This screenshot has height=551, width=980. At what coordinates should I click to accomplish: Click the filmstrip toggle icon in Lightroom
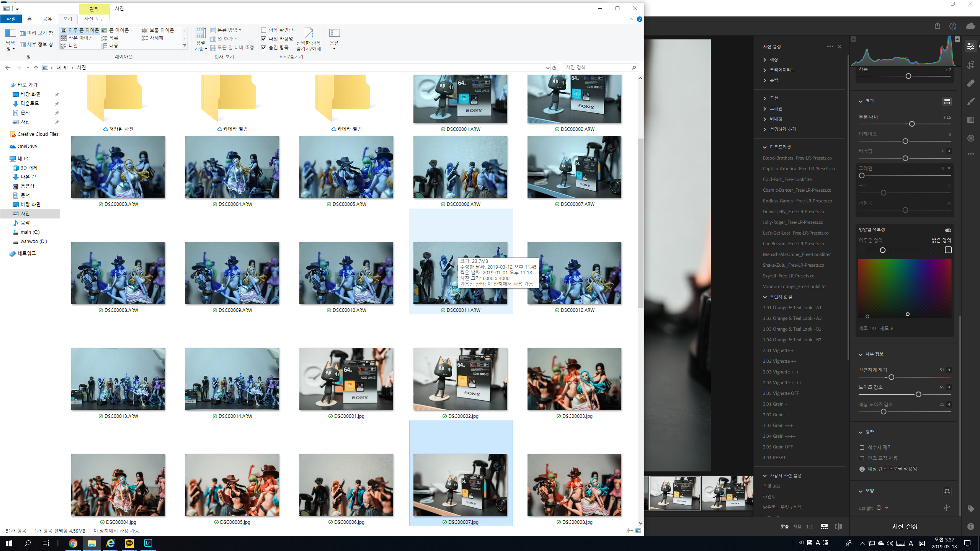824,527
